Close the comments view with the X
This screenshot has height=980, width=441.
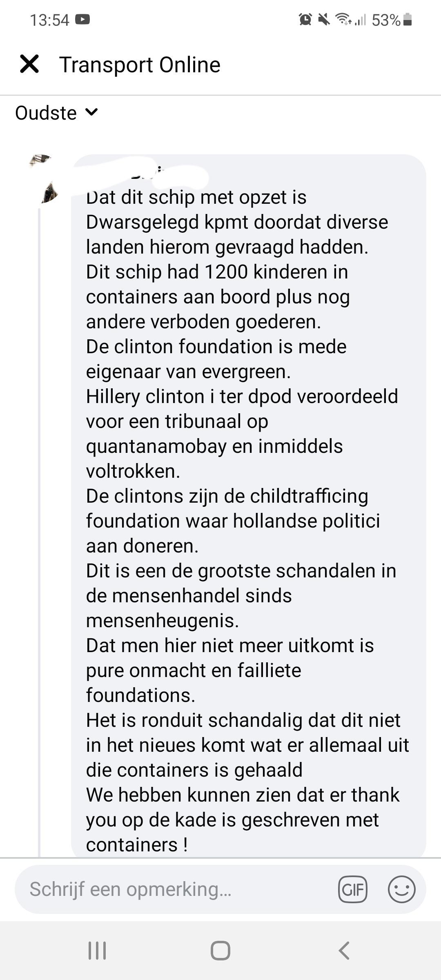(29, 64)
